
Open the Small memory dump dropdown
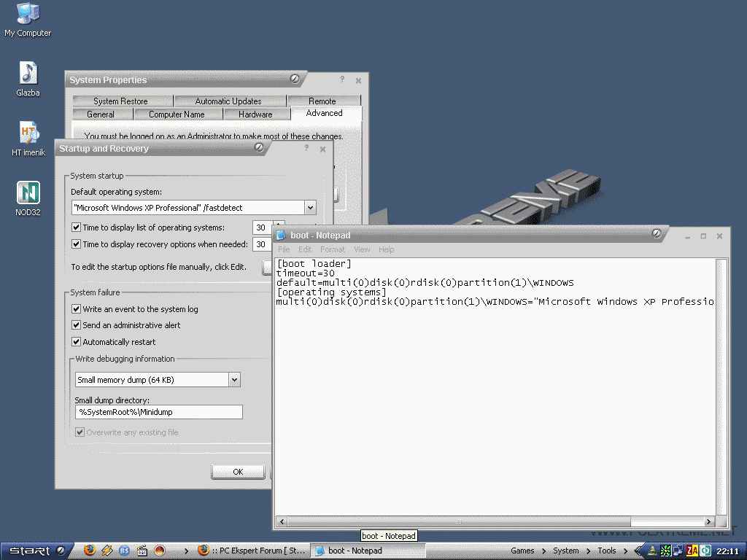(x=234, y=379)
